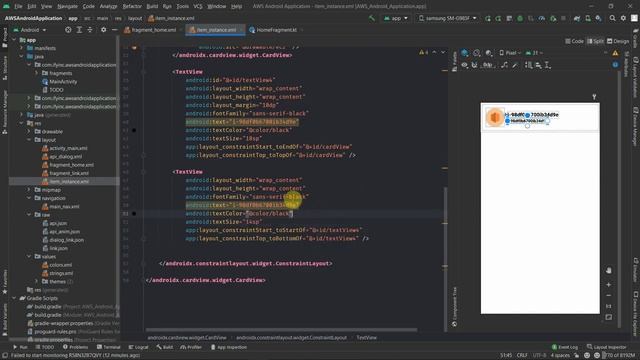Click Infer Constraints wand icon

click(515, 65)
